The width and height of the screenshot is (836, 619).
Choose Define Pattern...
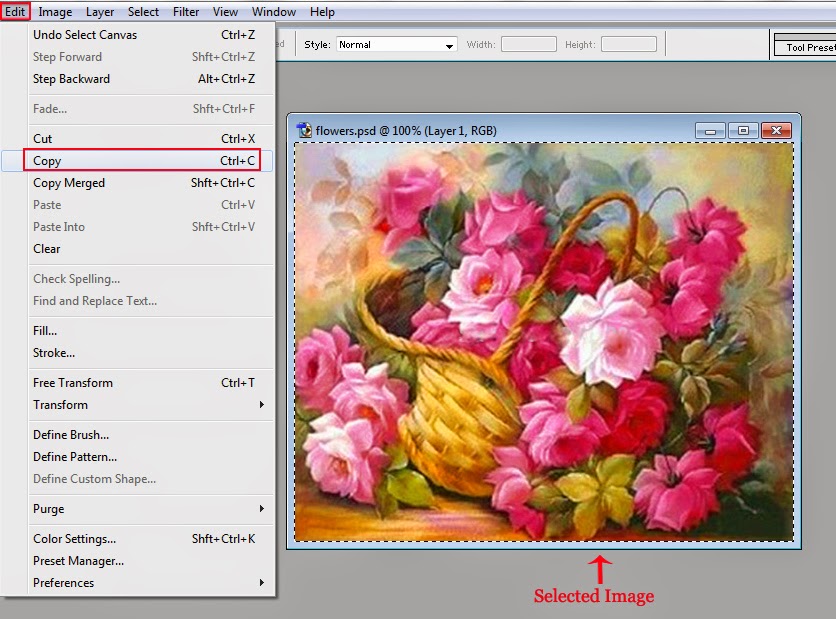point(143,457)
